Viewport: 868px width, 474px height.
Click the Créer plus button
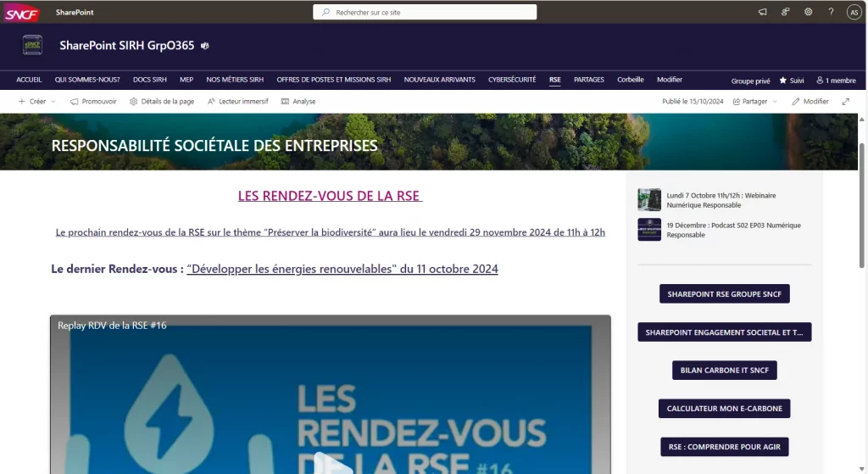pos(32,102)
